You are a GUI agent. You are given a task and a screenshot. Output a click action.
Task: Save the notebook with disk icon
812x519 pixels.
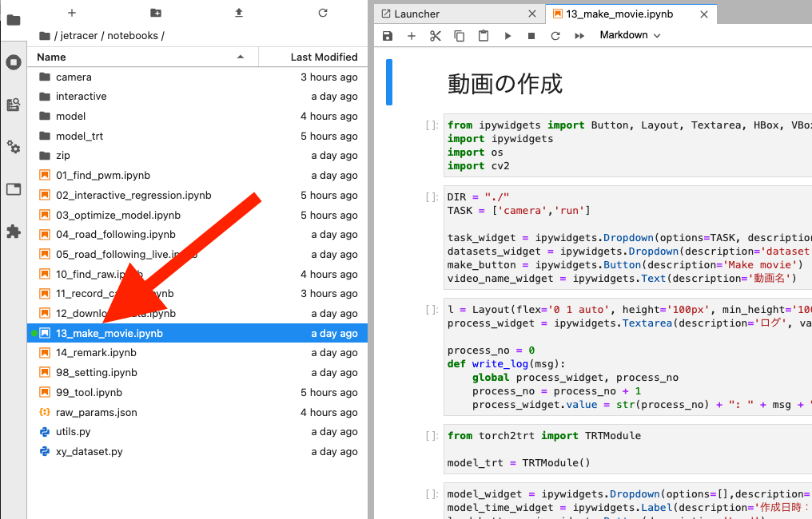(x=388, y=36)
